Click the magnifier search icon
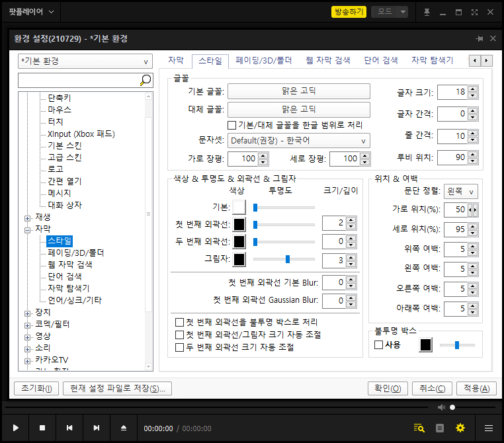The height and width of the screenshot is (443, 504). (146, 80)
